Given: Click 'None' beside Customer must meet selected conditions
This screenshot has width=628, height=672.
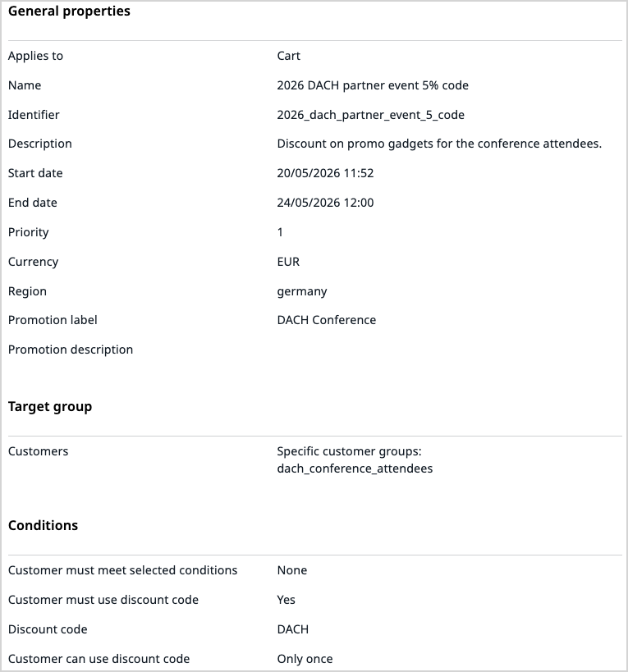Looking at the screenshot, I should (292, 570).
